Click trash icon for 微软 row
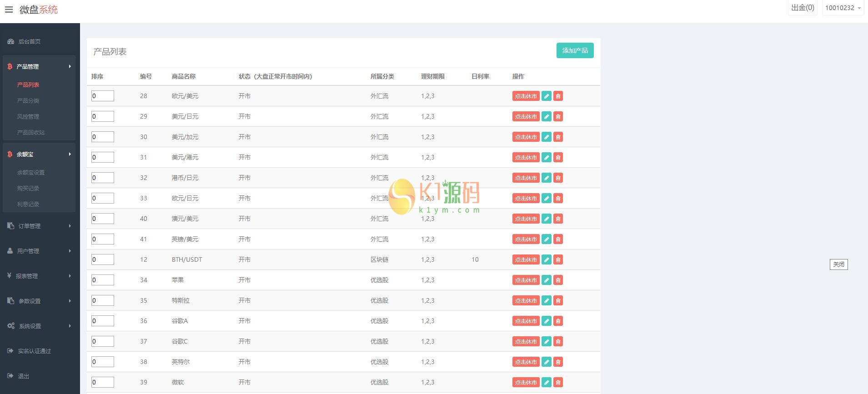This screenshot has height=394, width=868. [x=558, y=382]
